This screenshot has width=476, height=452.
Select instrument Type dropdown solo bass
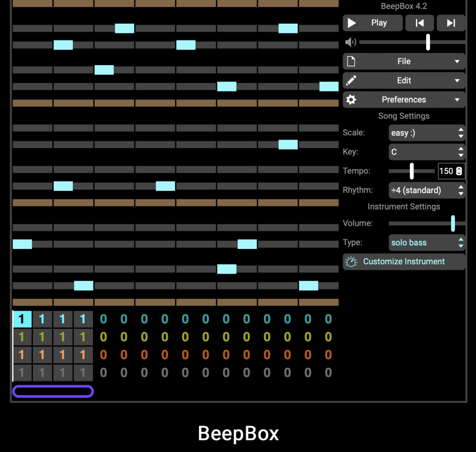[427, 242]
